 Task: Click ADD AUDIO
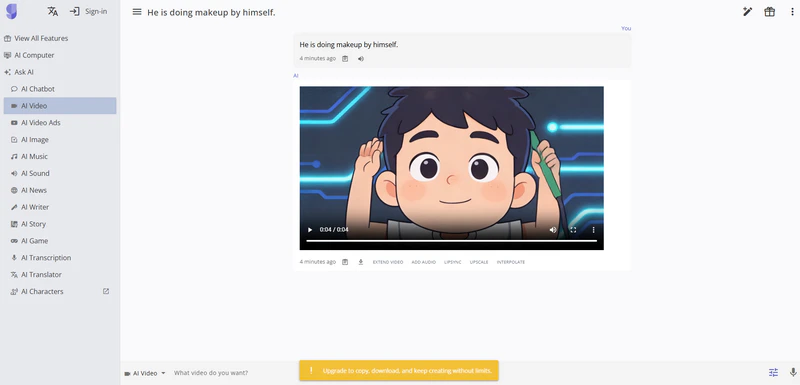423,262
